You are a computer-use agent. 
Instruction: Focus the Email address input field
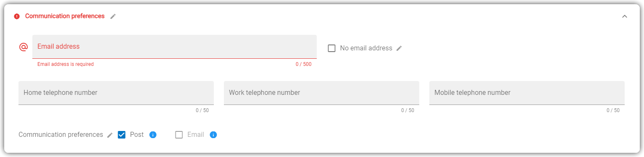[174, 47]
